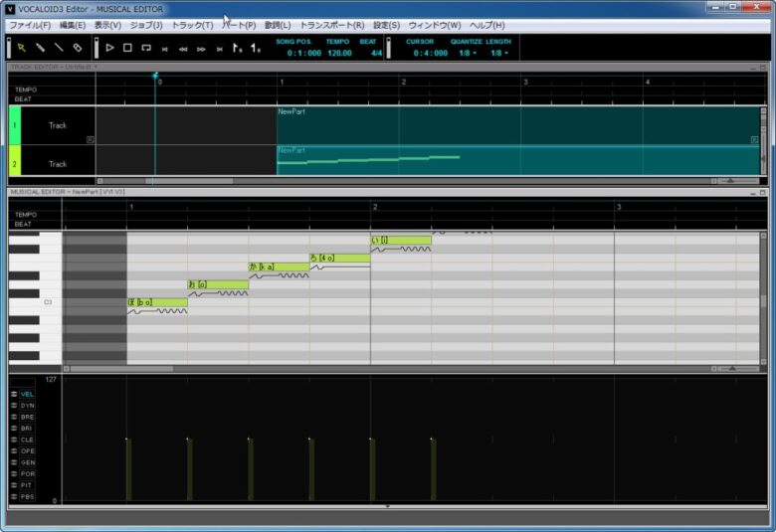The height and width of the screenshot is (532, 776).
Task: Set the end marker with the E flag icon
Action: tap(256, 48)
